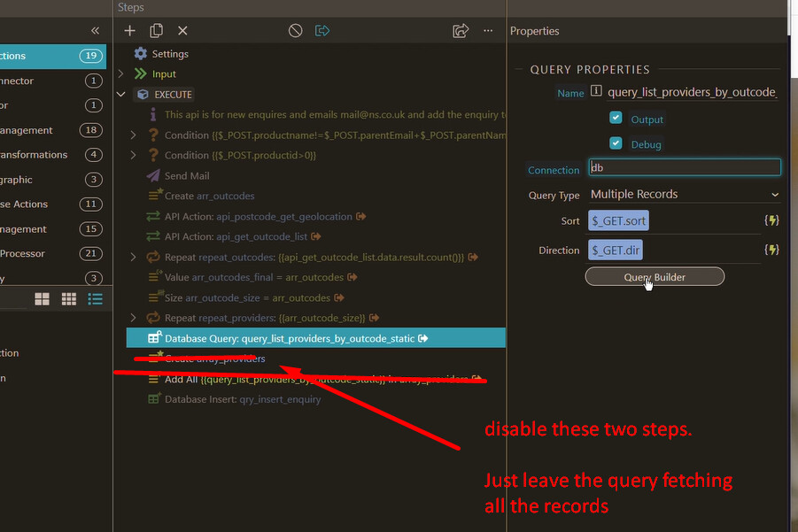Image resolution: width=798 pixels, height=532 pixels.
Task: Switch to the large grid view icon
Action: [43, 299]
